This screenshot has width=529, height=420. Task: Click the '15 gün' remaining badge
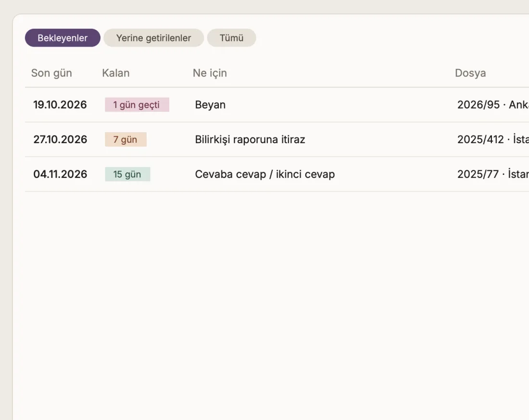coord(127,174)
